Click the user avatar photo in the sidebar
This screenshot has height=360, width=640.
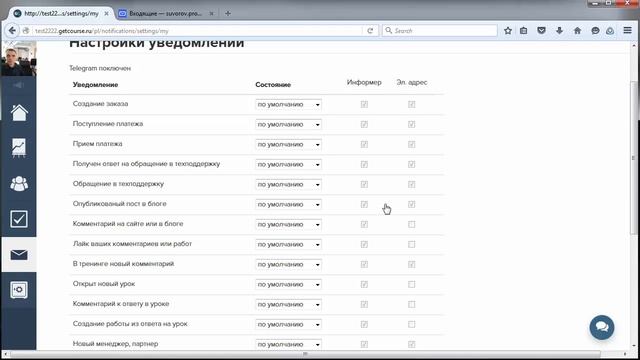click(18, 58)
